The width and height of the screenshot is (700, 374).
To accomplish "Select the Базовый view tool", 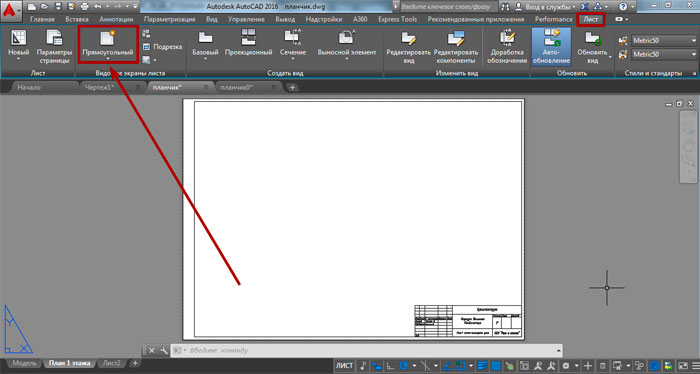I will (x=205, y=44).
